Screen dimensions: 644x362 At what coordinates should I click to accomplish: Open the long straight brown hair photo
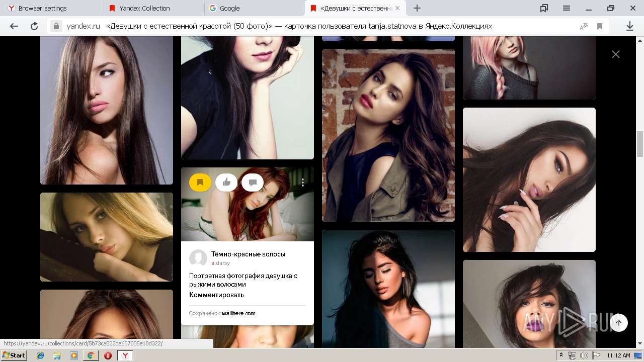pos(107,110)
